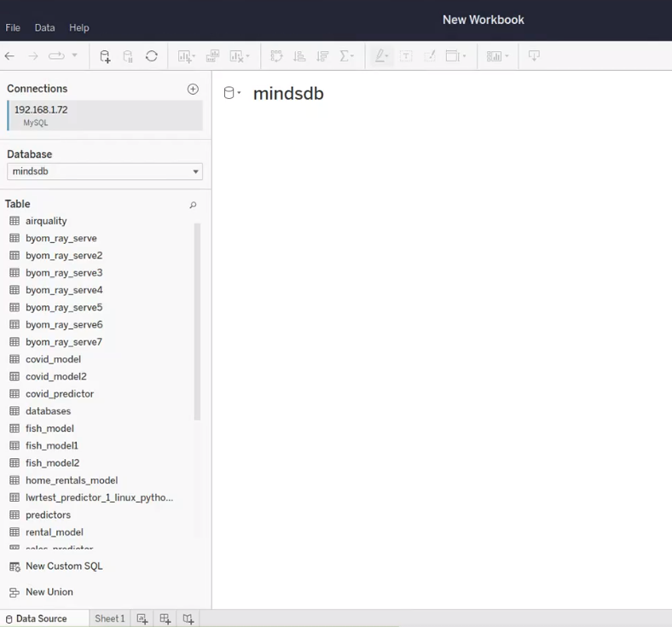
Task: Open the Show Me cards dropdown
Action: coord(497,56)
